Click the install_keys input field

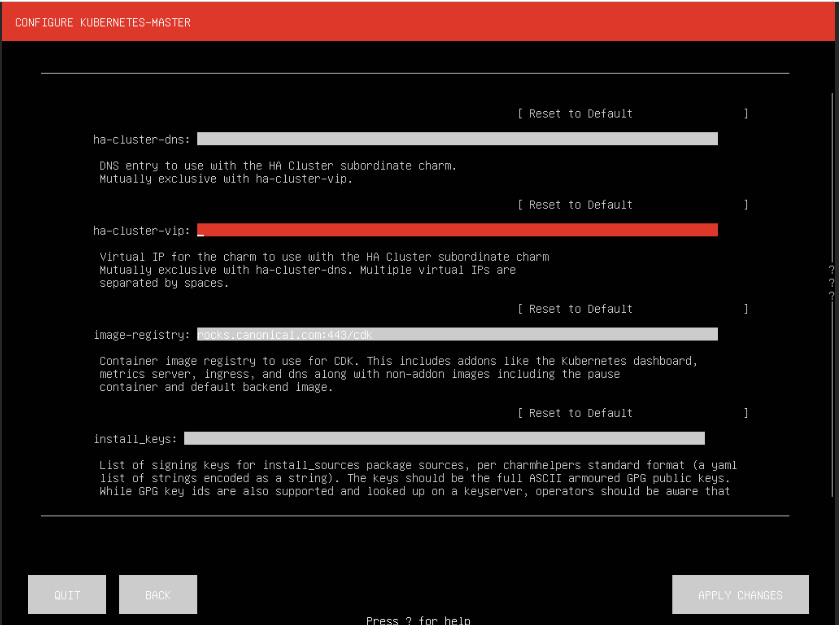[x=448, y=437]
